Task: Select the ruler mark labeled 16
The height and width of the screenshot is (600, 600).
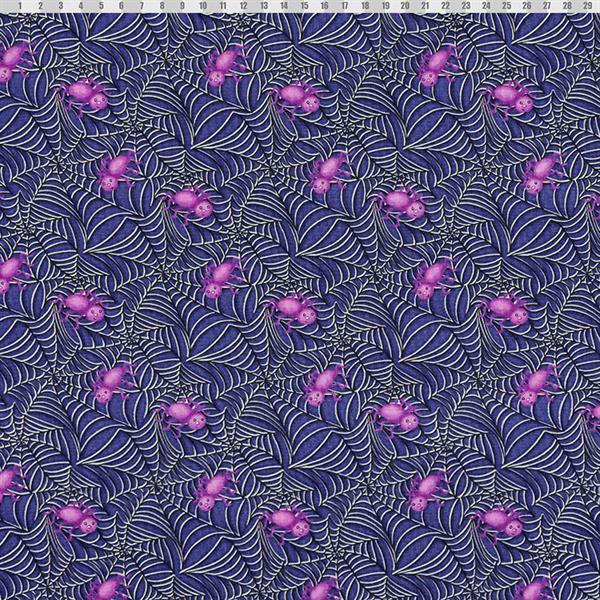Action: pyautogui.click(x=324, y=6)
